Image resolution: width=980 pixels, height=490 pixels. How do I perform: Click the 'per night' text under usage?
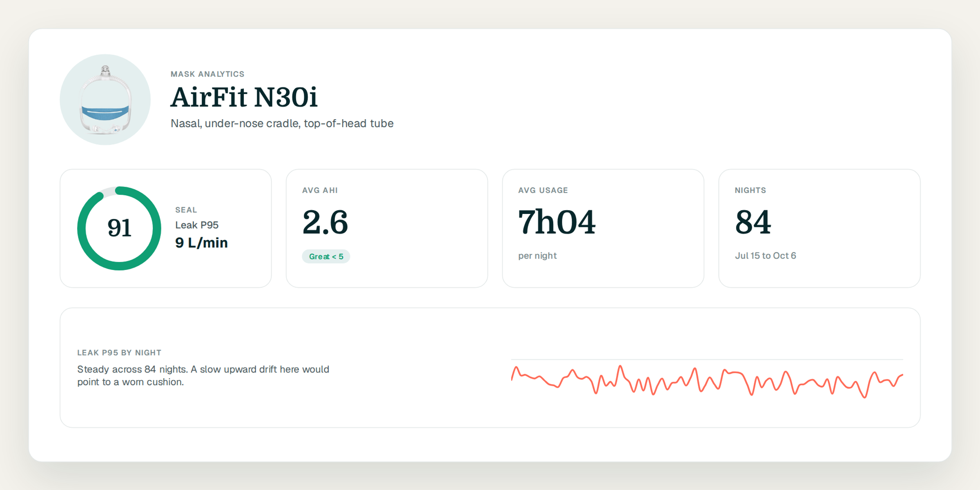point(537,256)
